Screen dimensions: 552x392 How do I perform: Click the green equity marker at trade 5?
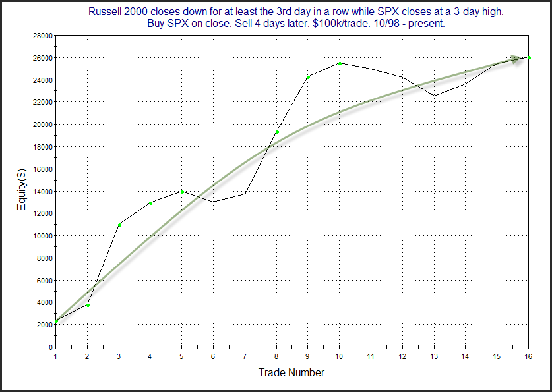(x=183, y=192)
